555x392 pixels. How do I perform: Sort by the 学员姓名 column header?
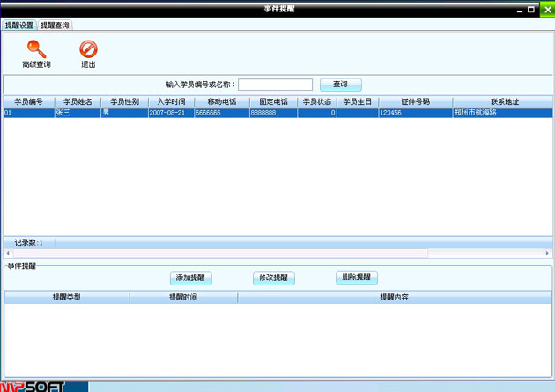tap(78, 102)
